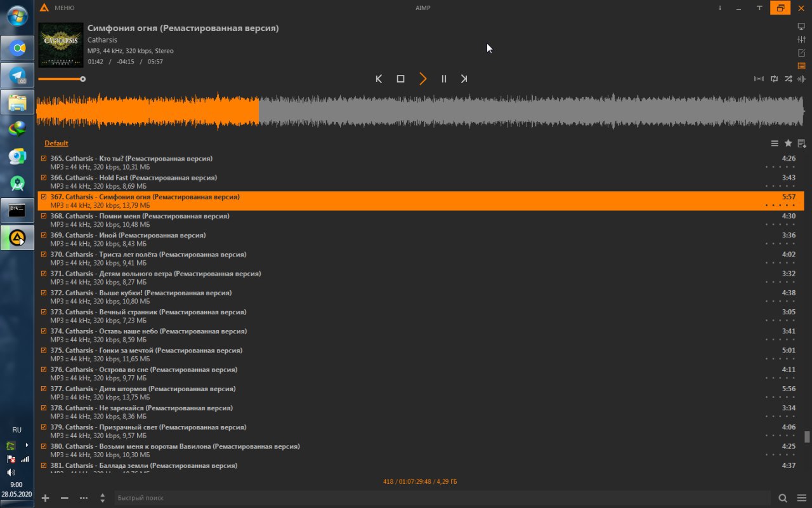The image size is (812, 508).
Task: Toggle A-B repeat section icon
Action: [759, 79]
